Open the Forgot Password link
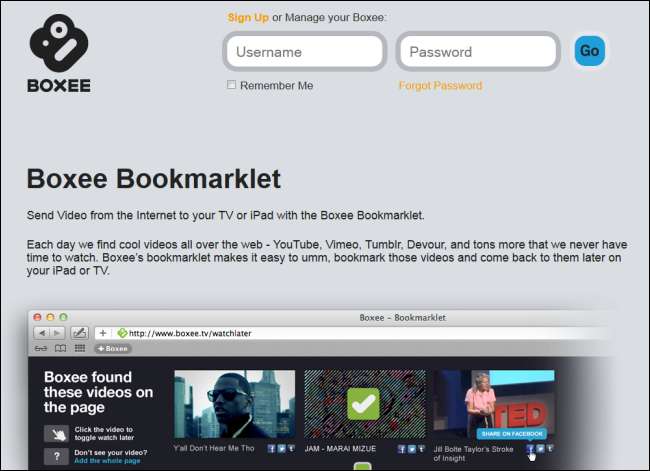This screenshot has height=471, width=650. point(440,85)
